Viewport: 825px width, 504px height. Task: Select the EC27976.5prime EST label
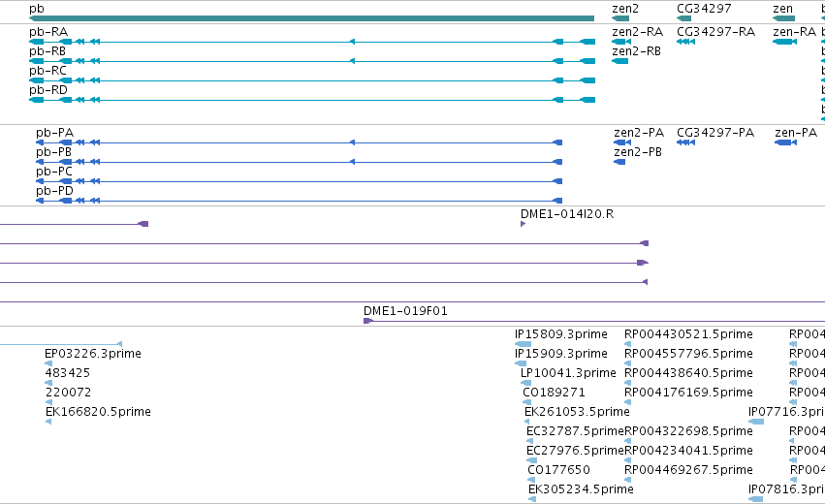575,451
